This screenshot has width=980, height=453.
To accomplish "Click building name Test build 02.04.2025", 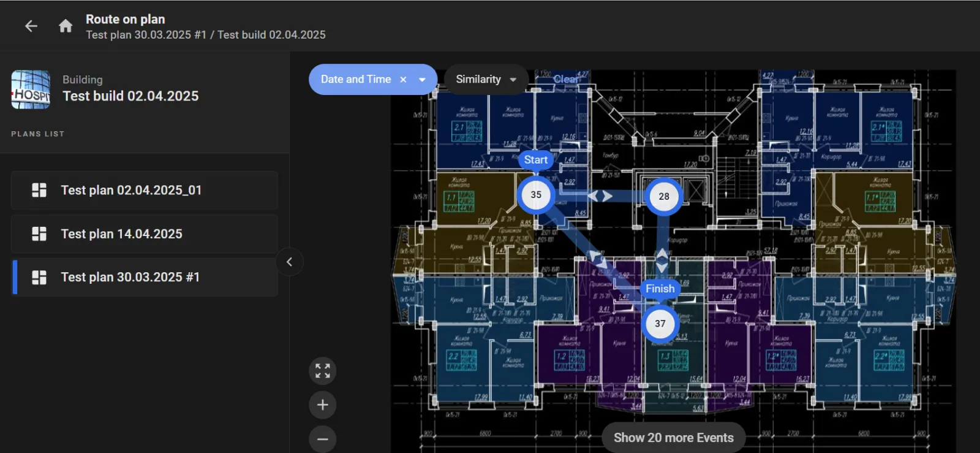I will pos(130,96).
